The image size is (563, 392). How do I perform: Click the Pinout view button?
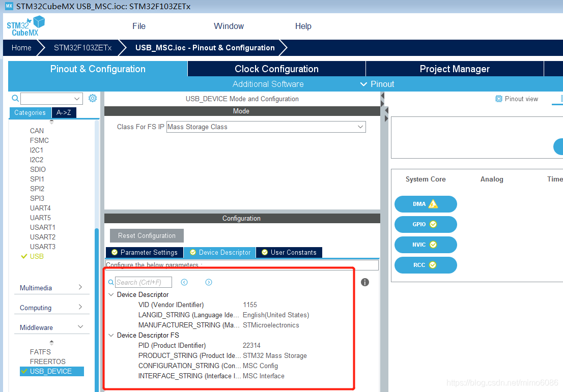pyautogui.click(x=517, y=99)
